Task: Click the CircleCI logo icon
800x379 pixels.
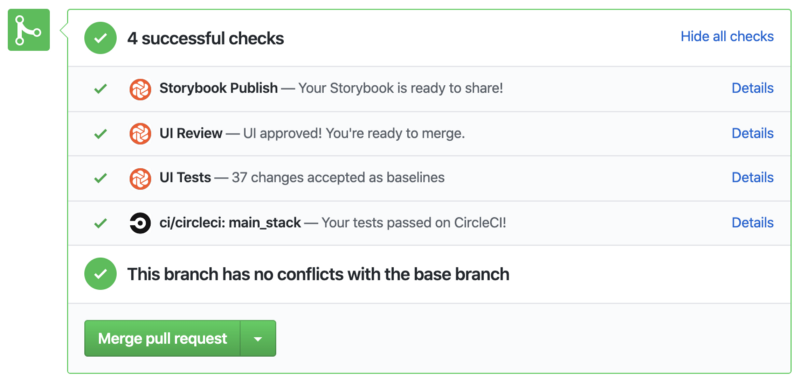Action: click(140, 223)
